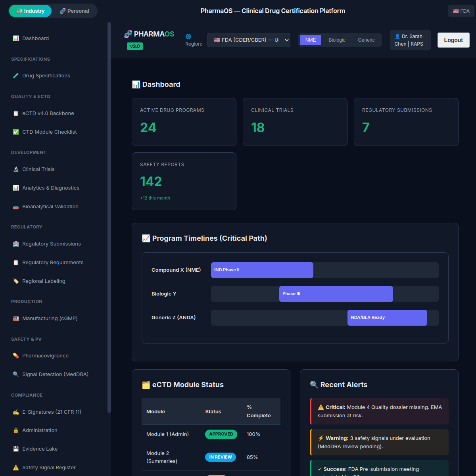The image size is (476, 476).
Task: Click the Regional Labeling tag icon
Action: (x=16, y=281)
